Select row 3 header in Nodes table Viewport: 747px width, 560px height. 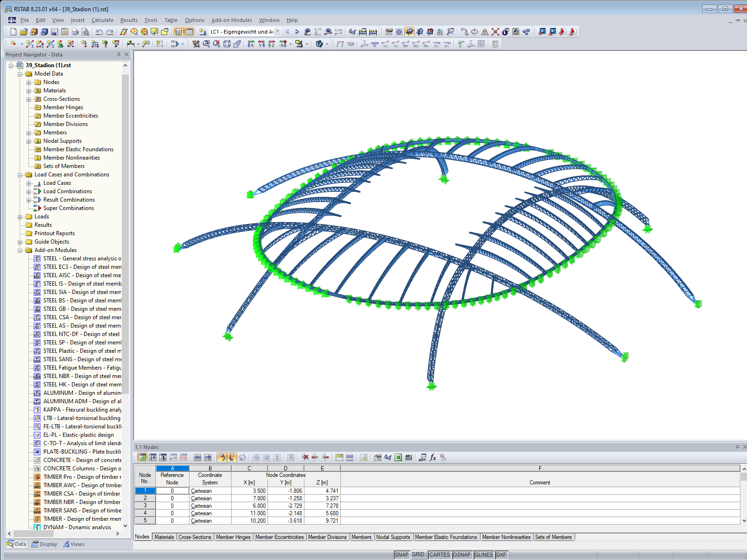145,506
